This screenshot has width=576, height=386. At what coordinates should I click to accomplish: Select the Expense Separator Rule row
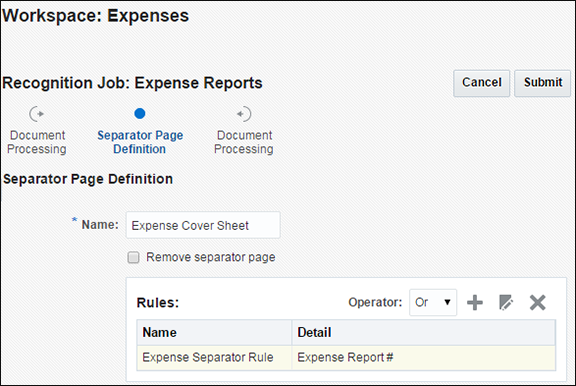pos(346,357)
